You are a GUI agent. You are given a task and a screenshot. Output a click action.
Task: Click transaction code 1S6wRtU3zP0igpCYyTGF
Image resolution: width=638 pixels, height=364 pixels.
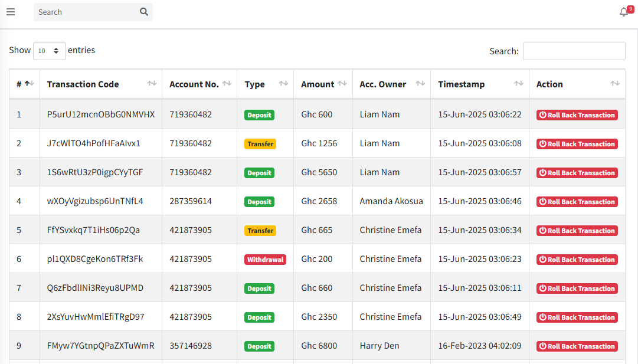(x=95, y=172)
